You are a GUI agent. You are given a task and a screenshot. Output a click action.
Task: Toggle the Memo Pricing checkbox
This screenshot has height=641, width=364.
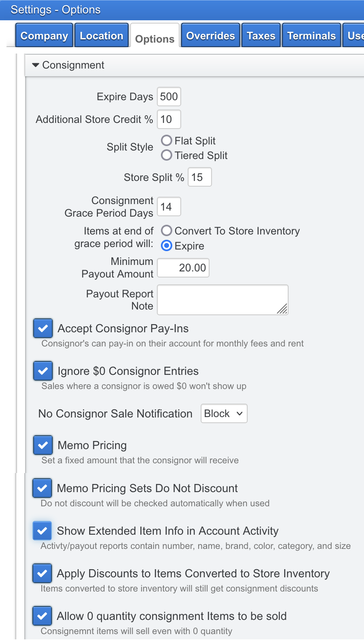(x=43, y=445)
